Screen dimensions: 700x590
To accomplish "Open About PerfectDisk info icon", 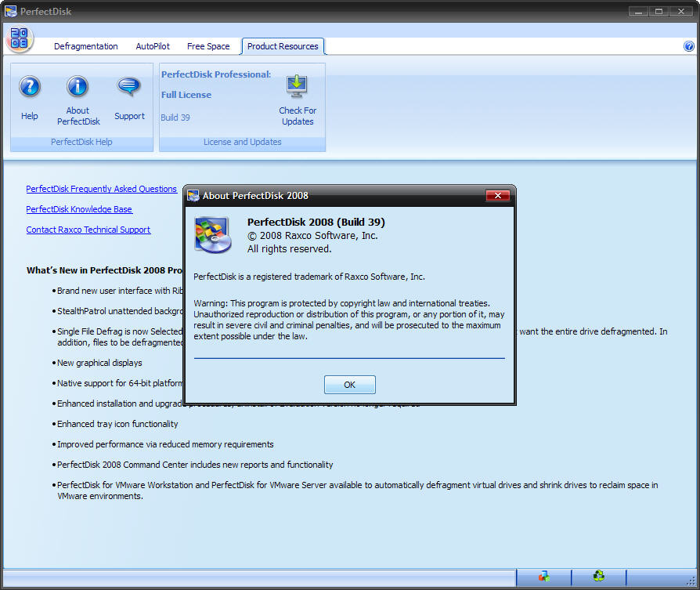I will pyautogui.click(x=78, y=86).
